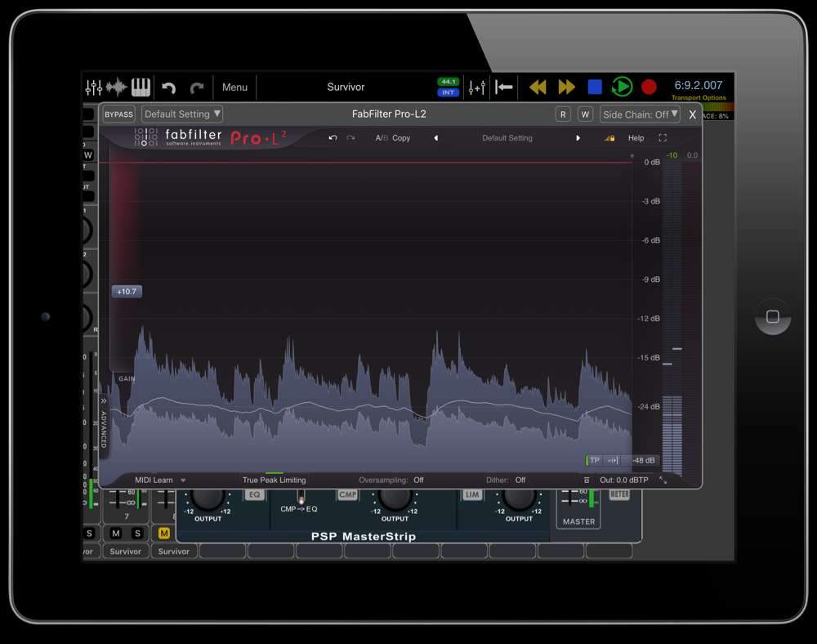Open the Default Setting preset dropdown
817x644 pixels.
click(x=182, y=114)
